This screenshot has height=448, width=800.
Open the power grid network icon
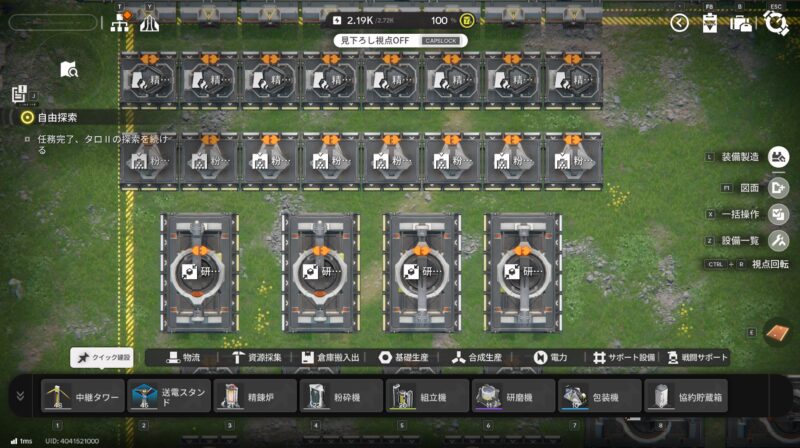click(x=120, y=23)
